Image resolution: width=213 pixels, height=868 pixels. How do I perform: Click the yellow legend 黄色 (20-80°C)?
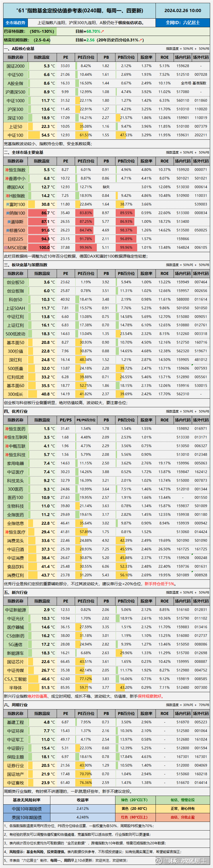pyautogui.click(x=134, y=809)
